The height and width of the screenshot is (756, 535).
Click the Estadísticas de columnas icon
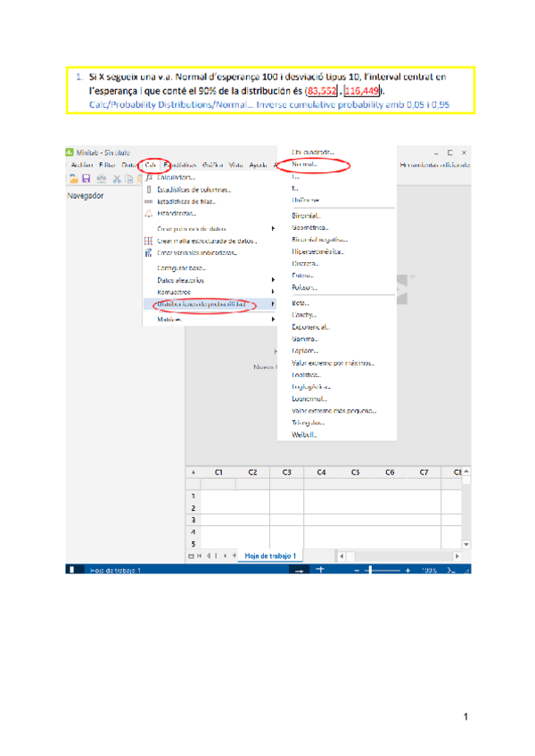pyautogui.click(x=149, y=190)
